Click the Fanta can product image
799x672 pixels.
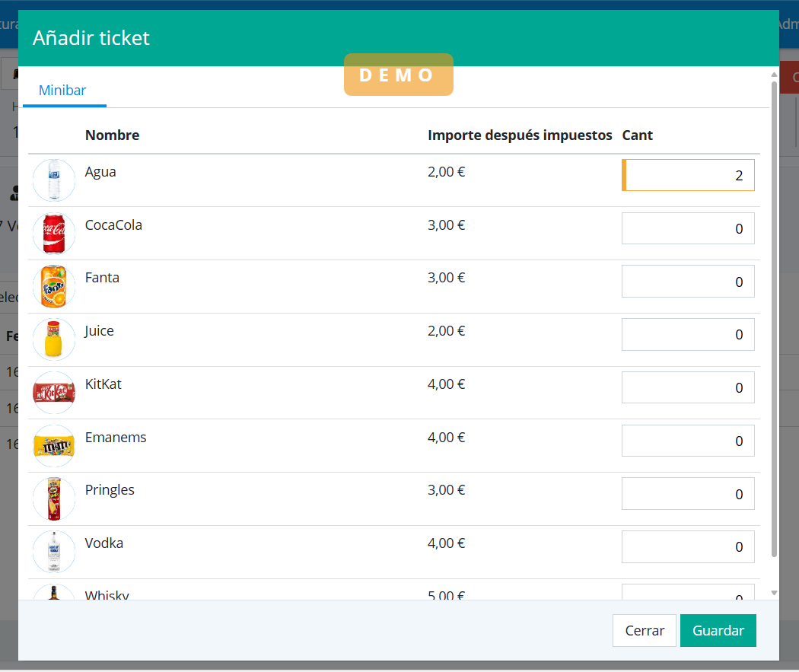[x=54, y=287]
